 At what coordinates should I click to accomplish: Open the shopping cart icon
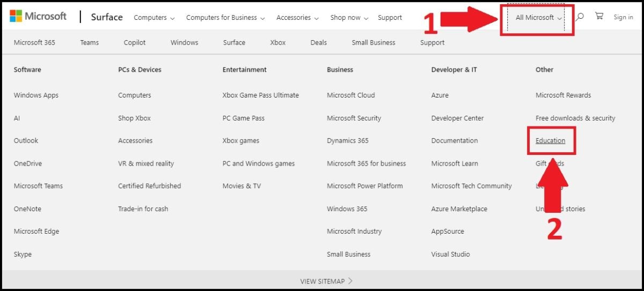(599, 17)
